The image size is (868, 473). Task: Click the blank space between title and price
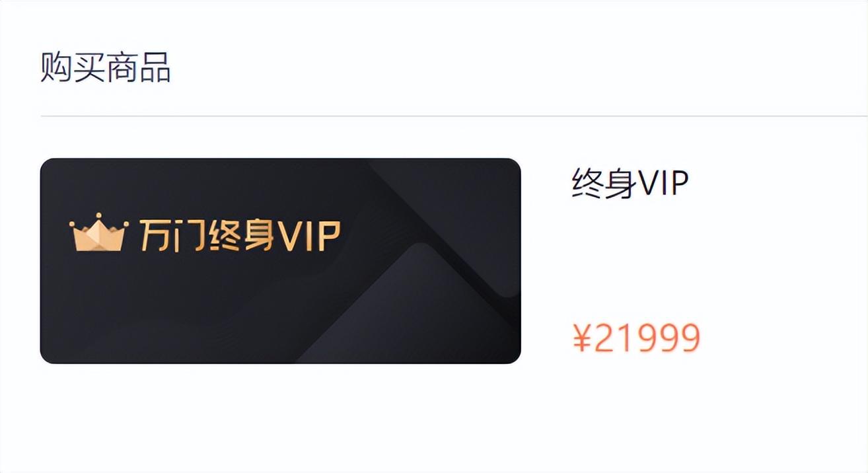[634, 261]
